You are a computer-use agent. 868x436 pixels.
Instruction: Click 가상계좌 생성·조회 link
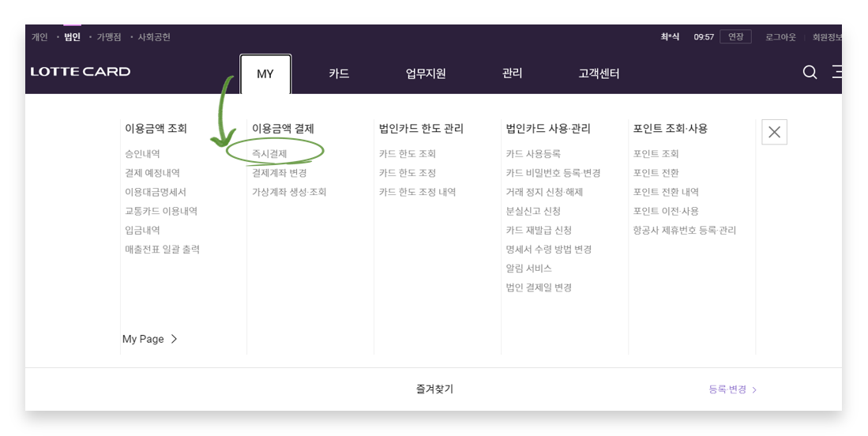coord(289,192)
